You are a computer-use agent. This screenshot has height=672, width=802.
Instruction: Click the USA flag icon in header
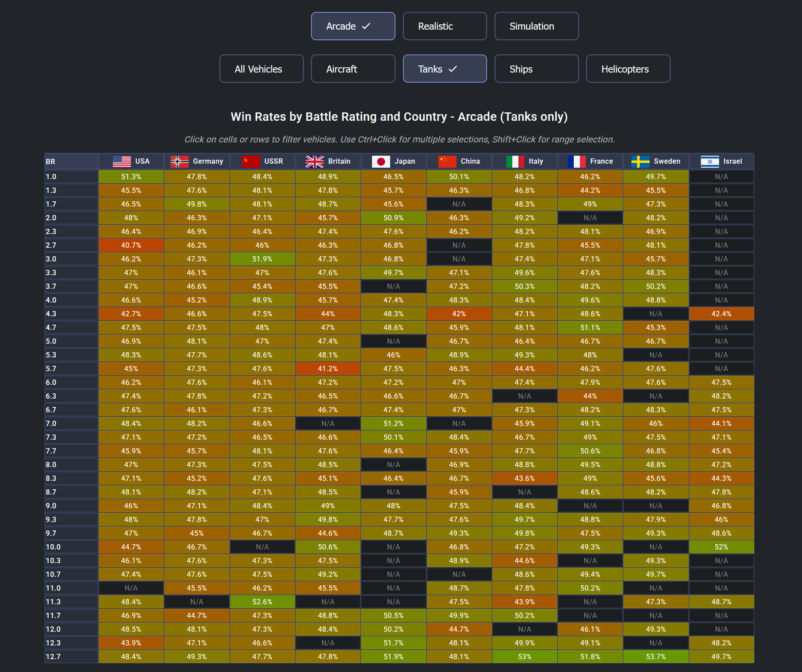[x=122, y=161]
